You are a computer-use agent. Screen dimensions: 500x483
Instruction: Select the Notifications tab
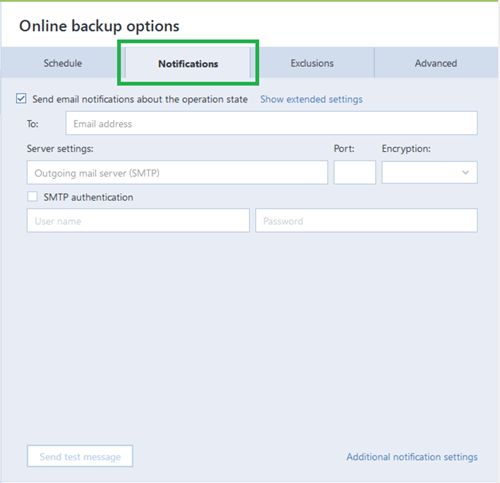pyautogui.click(x=188, y=63)
